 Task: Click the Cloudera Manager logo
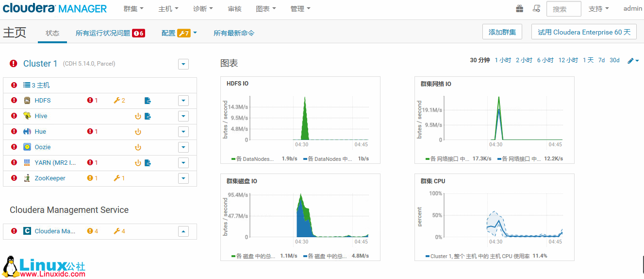coord(55,8)
